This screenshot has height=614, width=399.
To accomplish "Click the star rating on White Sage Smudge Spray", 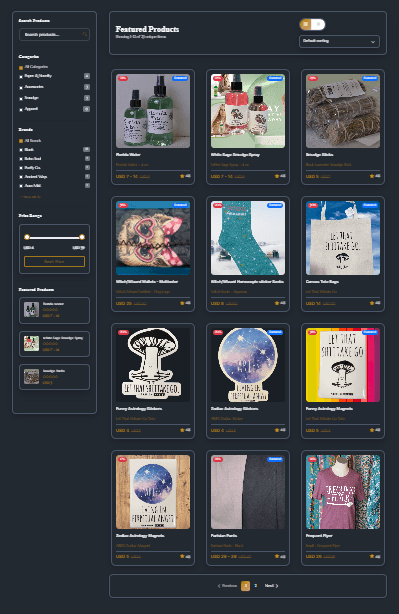I will [280, 176].
